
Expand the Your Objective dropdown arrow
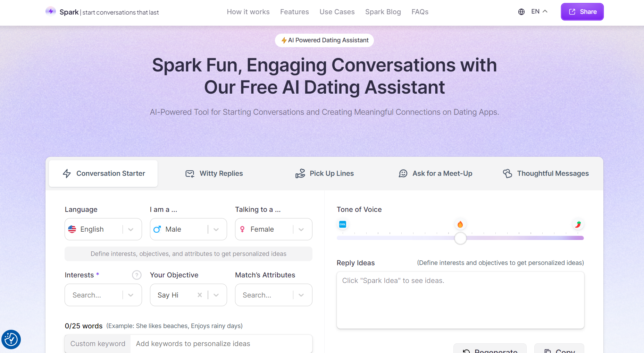click(x=216, y=295)
